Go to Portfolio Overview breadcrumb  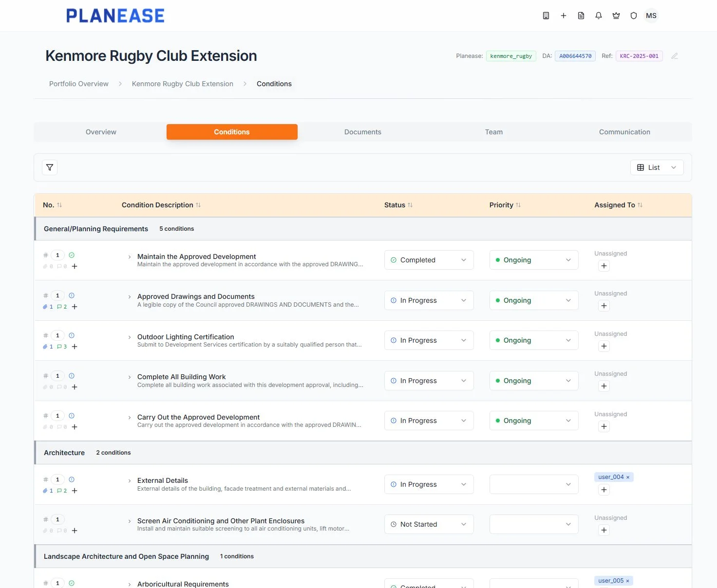[79, 84]
